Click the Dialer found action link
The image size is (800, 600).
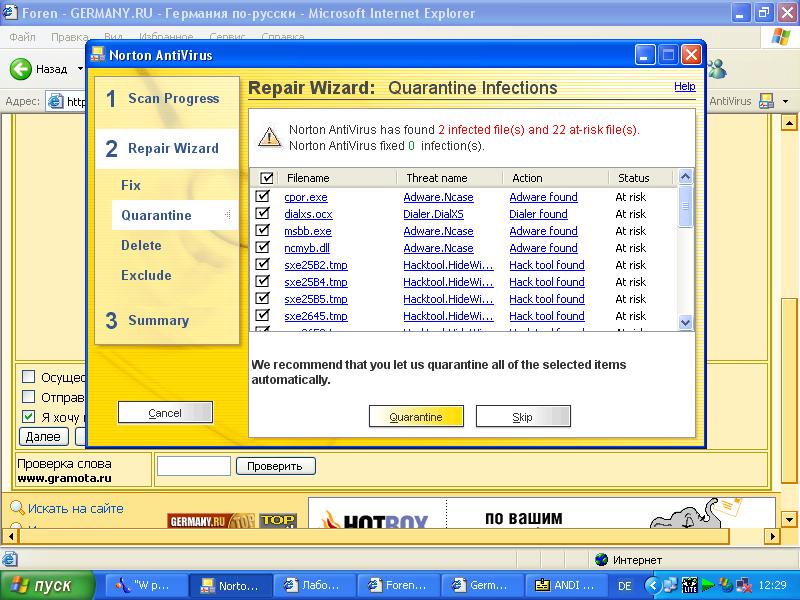tap(538, 214)
